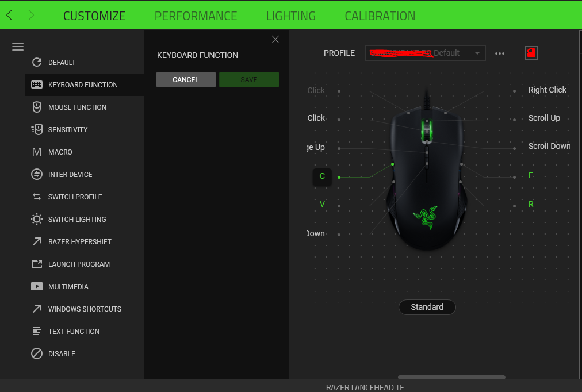Screen dimensions: 582x392
Task: Select Multimedia menu item
Action: pyautogui.click(x=85, y=286)
